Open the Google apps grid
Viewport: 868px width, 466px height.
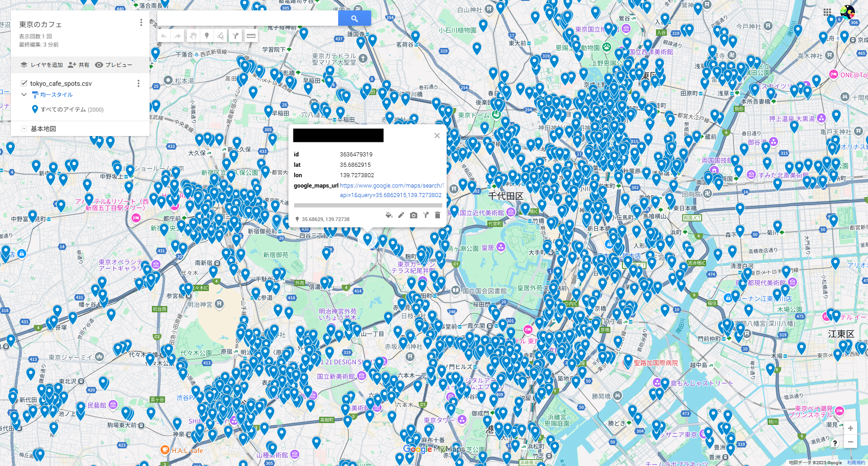828,12
